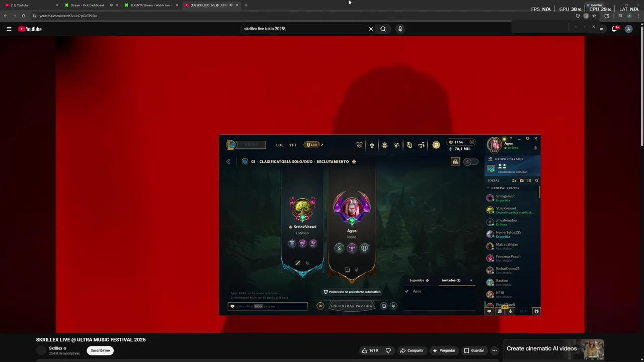
Task: Bookmark this page with the star icon
Action: click(x=594, y=16)
